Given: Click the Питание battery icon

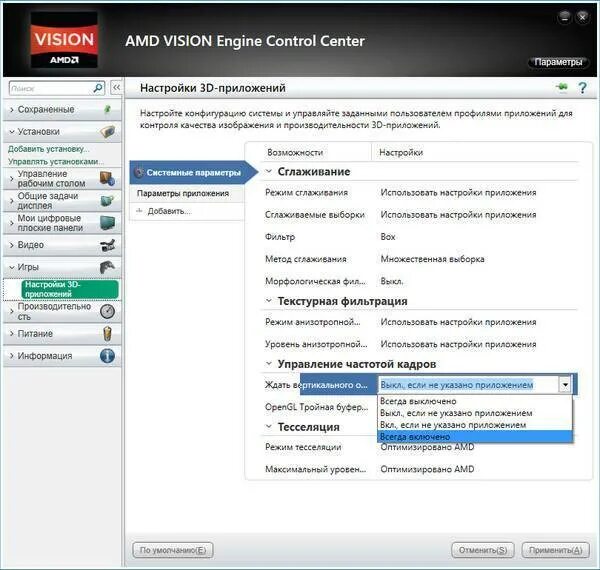Looking at the screenshot, I should (108, 334).
